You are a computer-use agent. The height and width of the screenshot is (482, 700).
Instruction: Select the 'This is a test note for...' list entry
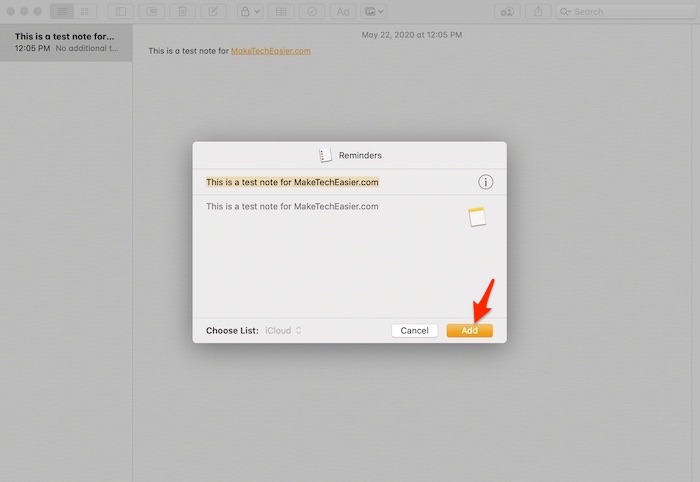pos(66,42)
